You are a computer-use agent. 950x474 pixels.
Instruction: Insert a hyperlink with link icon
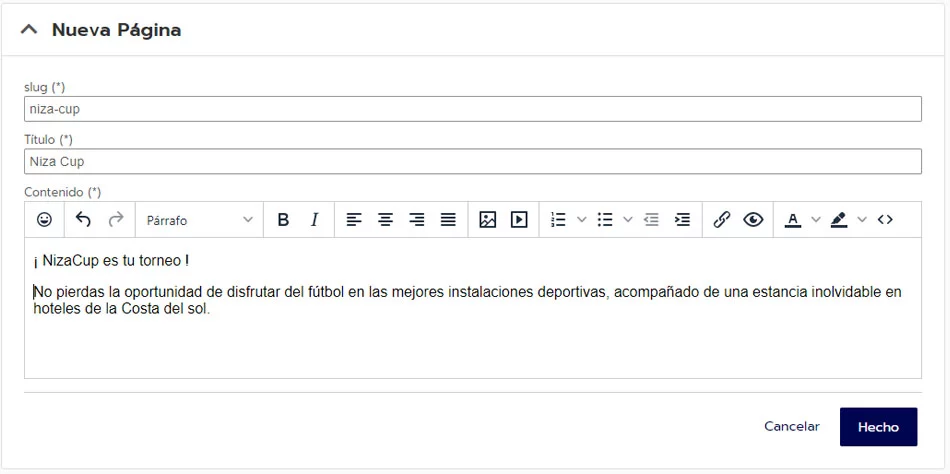click(721, 220)
